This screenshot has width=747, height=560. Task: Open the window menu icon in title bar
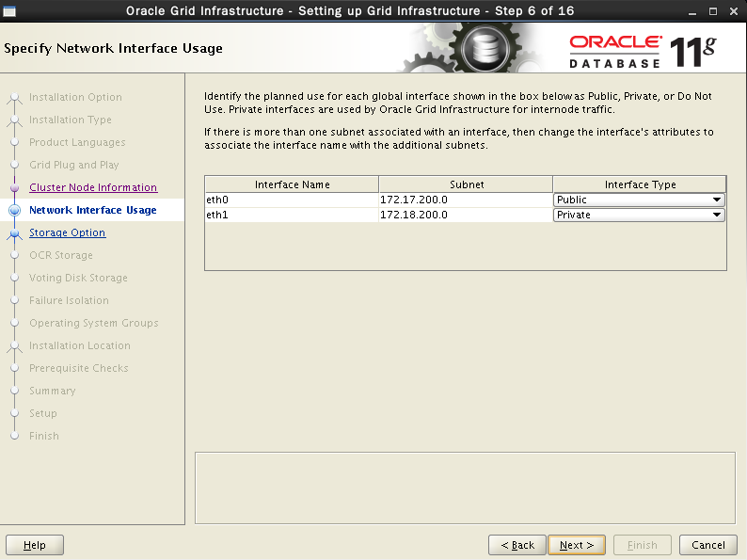pos(9,11)
